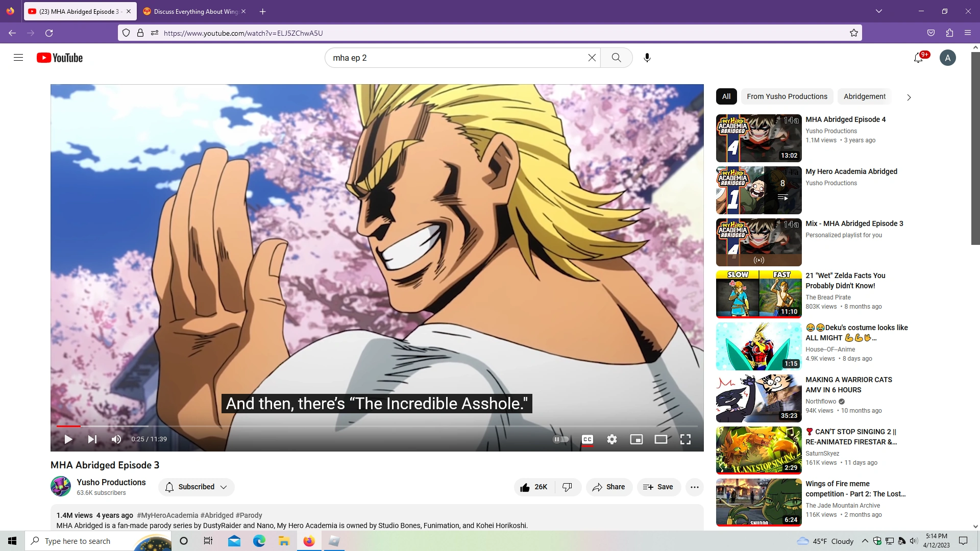Viewport: 980px width, 551px height.
Task: Open voice search with the microphone icon
Action: (x=647, y=58)
